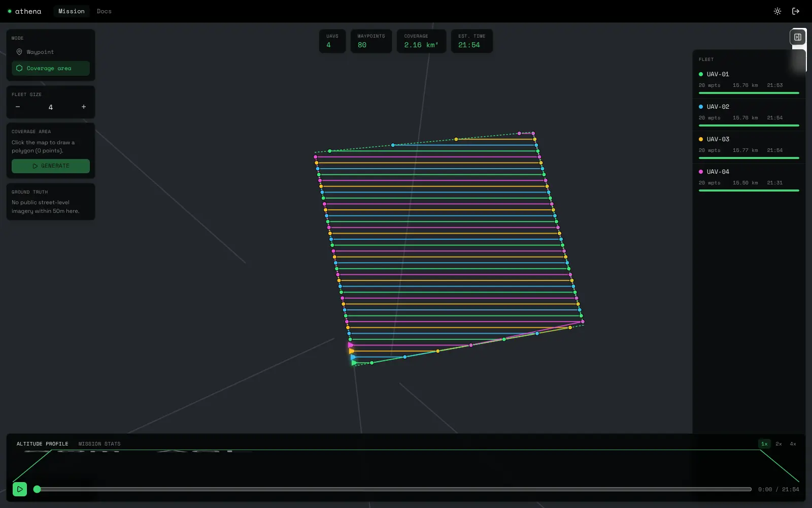
Task: Click the Coverage 2.16 km² stat card
Action: click(x=421, y=41)
